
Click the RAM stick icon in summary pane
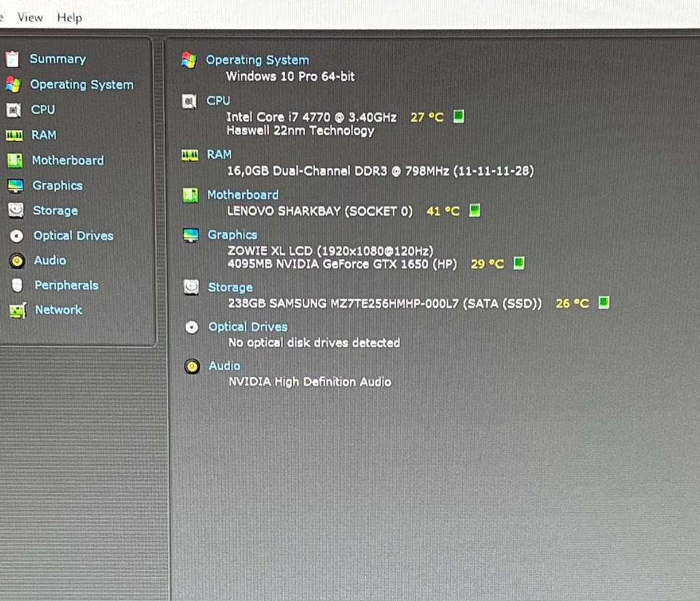click(x=190, y=155)
